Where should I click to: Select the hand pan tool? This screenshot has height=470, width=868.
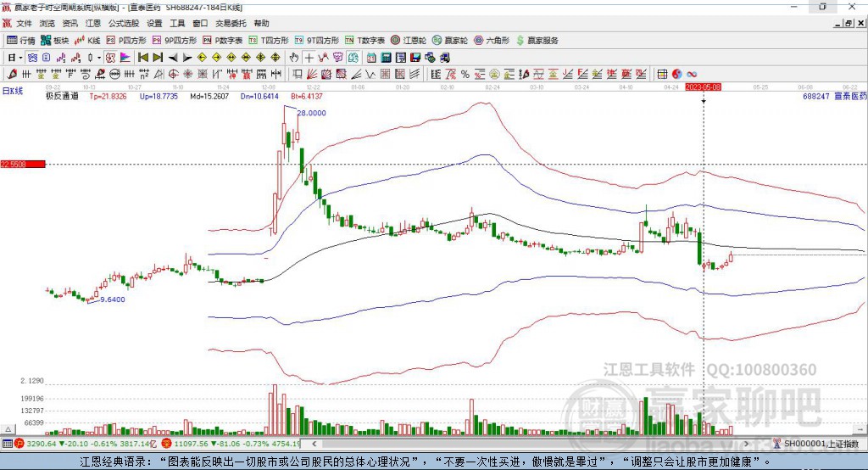(x=294, y=57)
